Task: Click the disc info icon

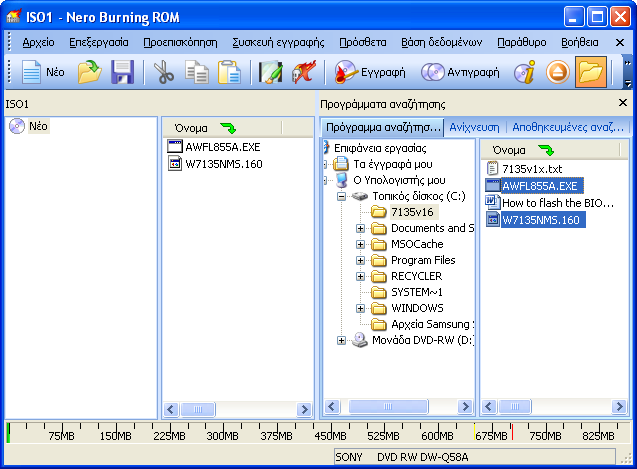Action: pos(525,72)
